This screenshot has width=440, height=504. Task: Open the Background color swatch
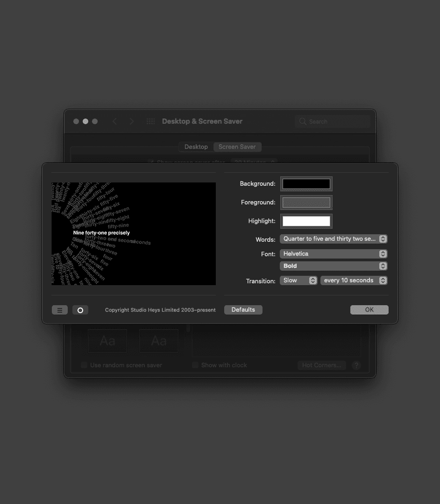(306, 184)
